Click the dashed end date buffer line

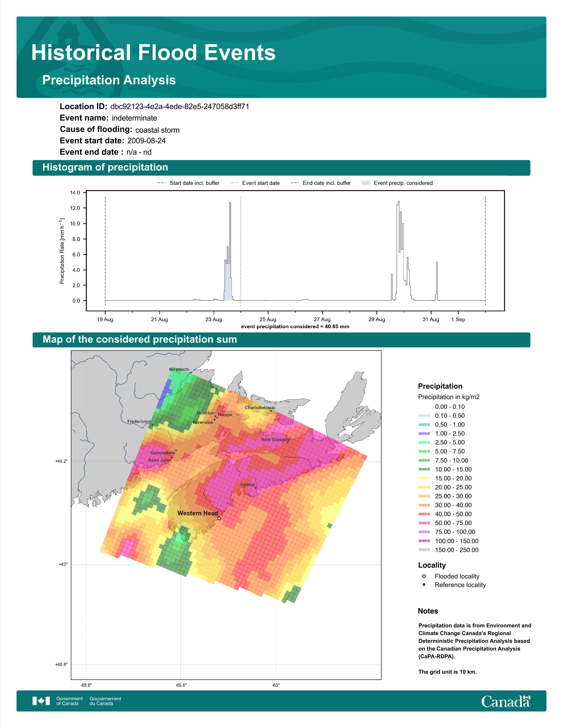click(x=485, y=251)
